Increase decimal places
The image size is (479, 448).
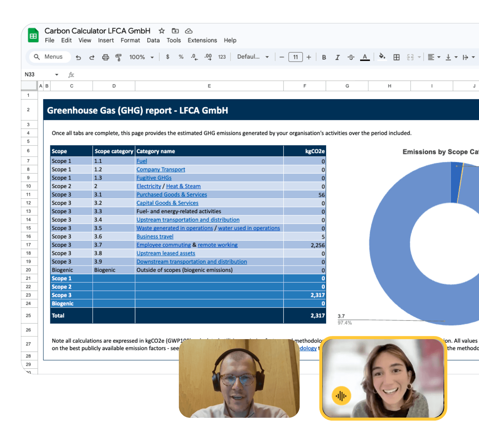point(208,57)
